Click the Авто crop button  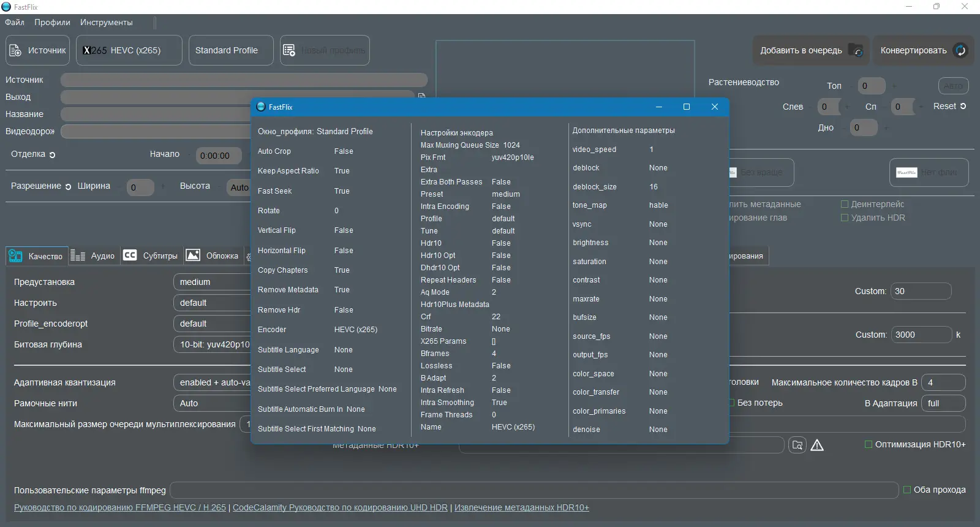pyautogui.click(x=953, y=86)
